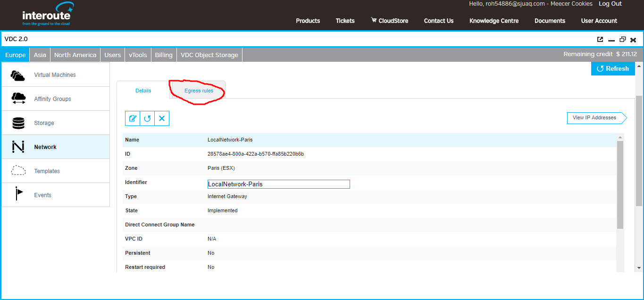Select the Storage sidebar label
Screen dimensions: 644x300
click(x=44, y=123)
